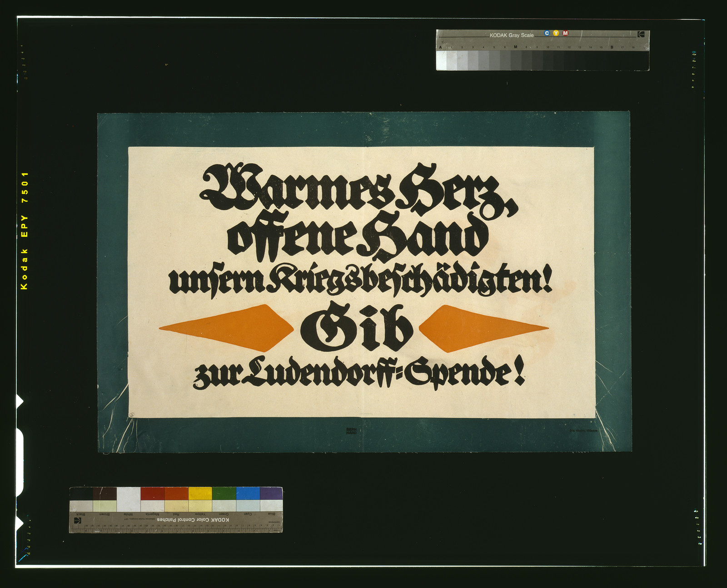Click the 'M' marker on the gray scale ruler
This screenshot has width=727, height=588.
(515, 47)
